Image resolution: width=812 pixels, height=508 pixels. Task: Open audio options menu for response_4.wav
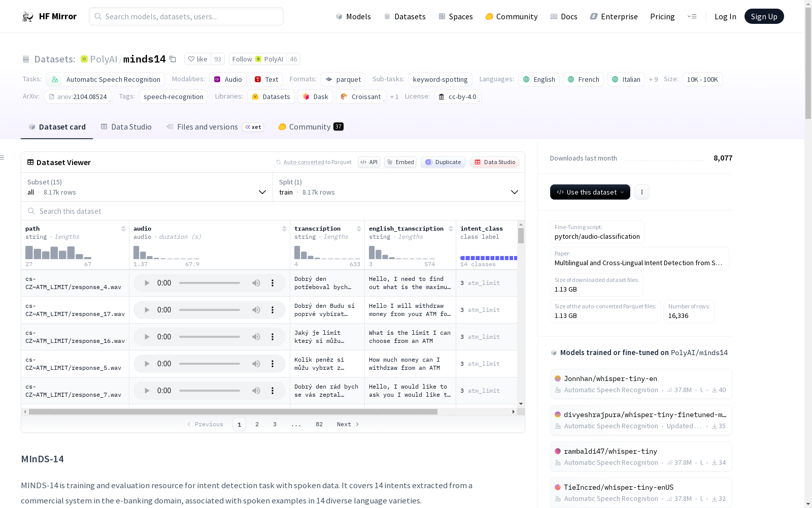click(273, 283)
